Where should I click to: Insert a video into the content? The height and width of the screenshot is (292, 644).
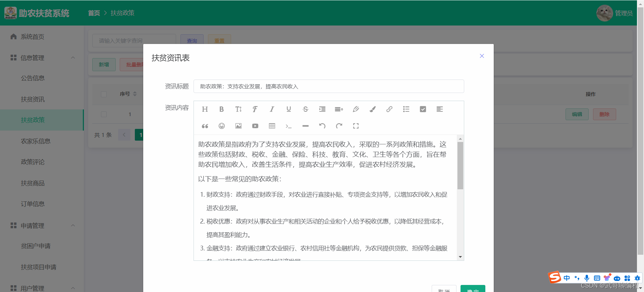(255, 126)
